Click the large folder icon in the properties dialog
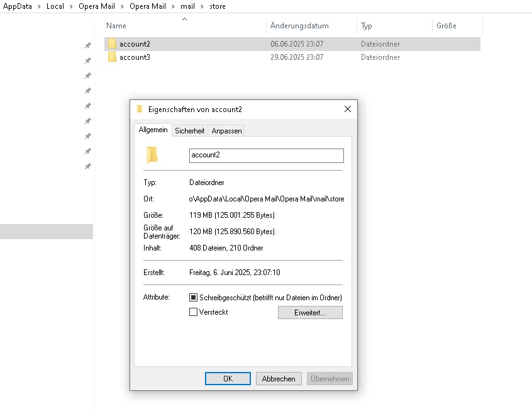532x411 pixels. coord(152,155)
